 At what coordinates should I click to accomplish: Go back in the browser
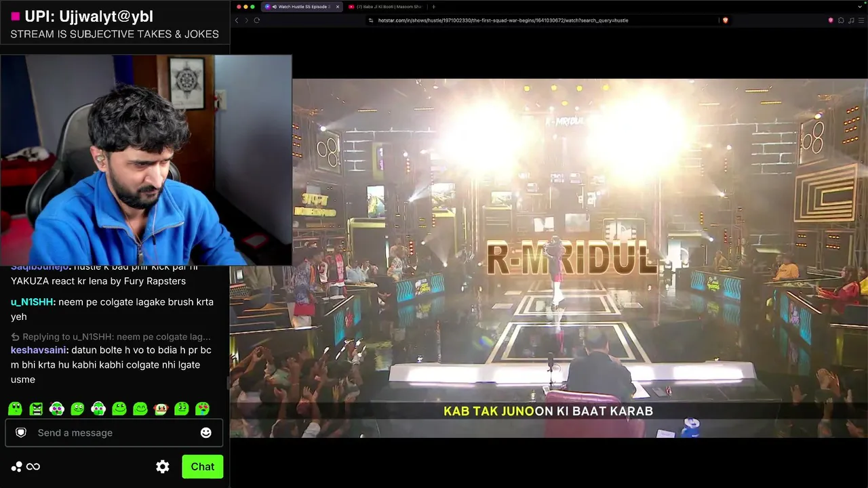237,20
